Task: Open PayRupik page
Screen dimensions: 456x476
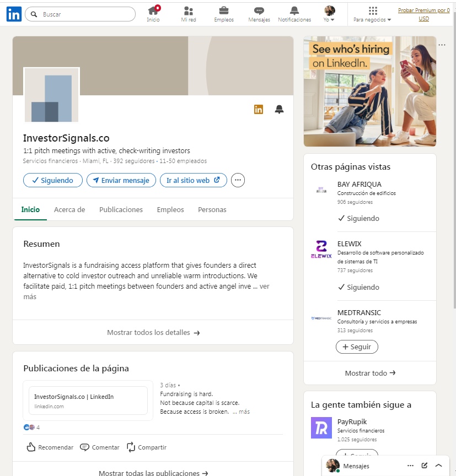Action: pos(352,422)
